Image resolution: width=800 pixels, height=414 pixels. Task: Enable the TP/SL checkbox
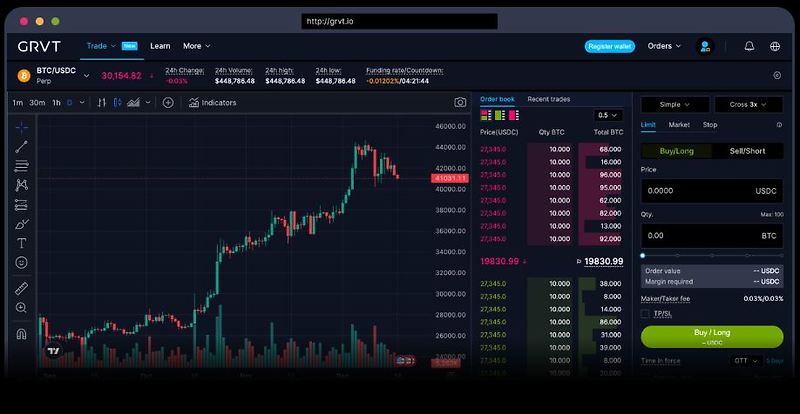click(645, 314)
